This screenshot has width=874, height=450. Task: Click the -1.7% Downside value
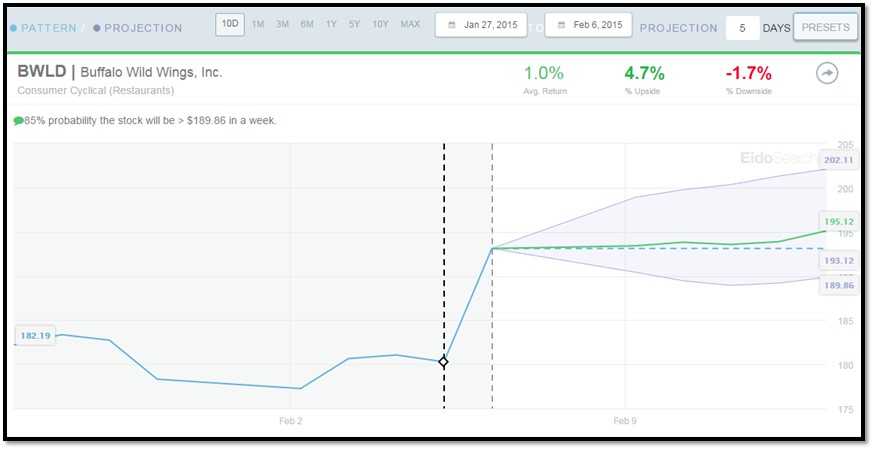(x=749, y=73)
